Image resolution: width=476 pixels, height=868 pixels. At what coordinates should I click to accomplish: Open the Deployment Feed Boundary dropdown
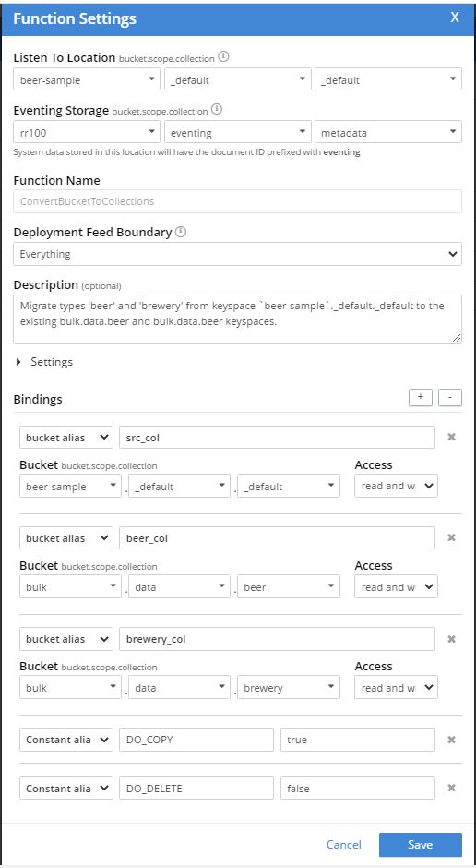[x=238, y=254]
